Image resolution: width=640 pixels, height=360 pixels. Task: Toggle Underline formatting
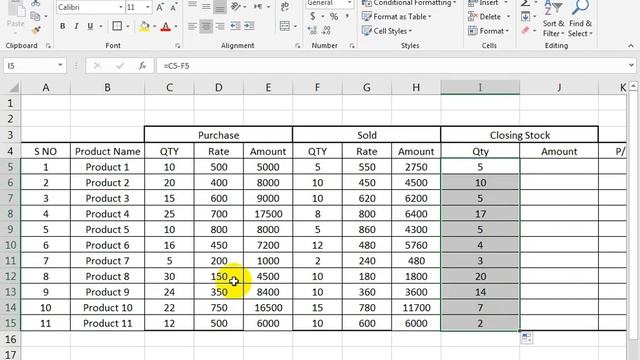point(90,26)
